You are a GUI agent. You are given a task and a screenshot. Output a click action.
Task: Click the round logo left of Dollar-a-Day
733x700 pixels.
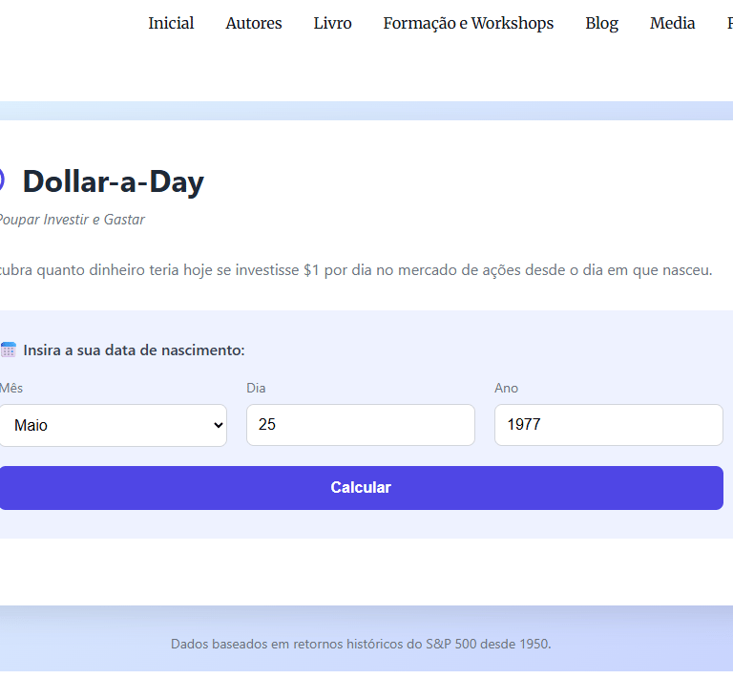[x=2, y=180]
